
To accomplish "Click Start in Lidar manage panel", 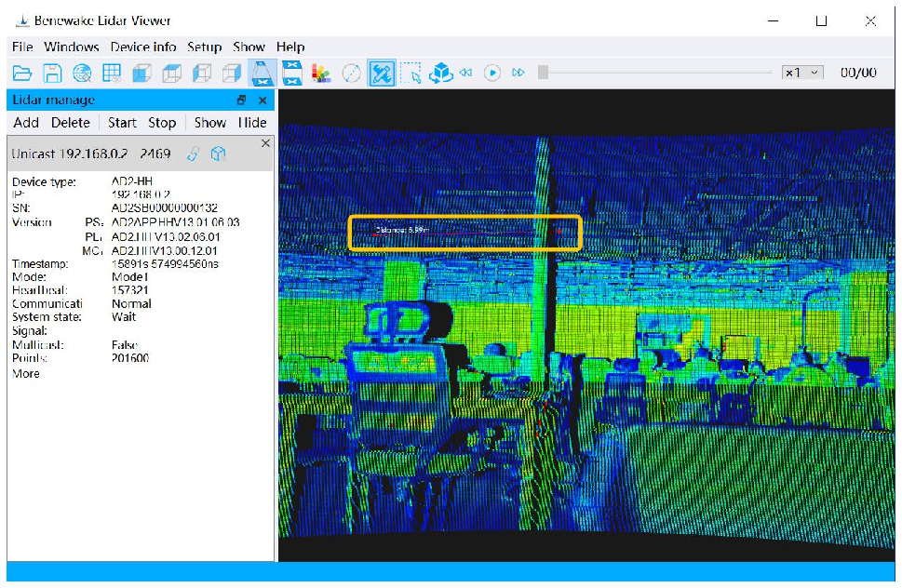I will (x=122, y=123).
